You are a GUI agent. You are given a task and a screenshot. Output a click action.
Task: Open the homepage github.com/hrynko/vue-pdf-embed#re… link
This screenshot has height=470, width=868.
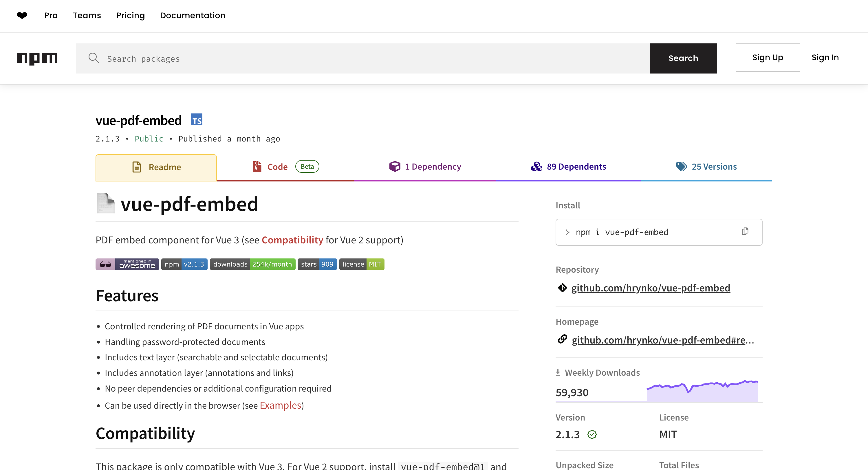pos(663,340)
